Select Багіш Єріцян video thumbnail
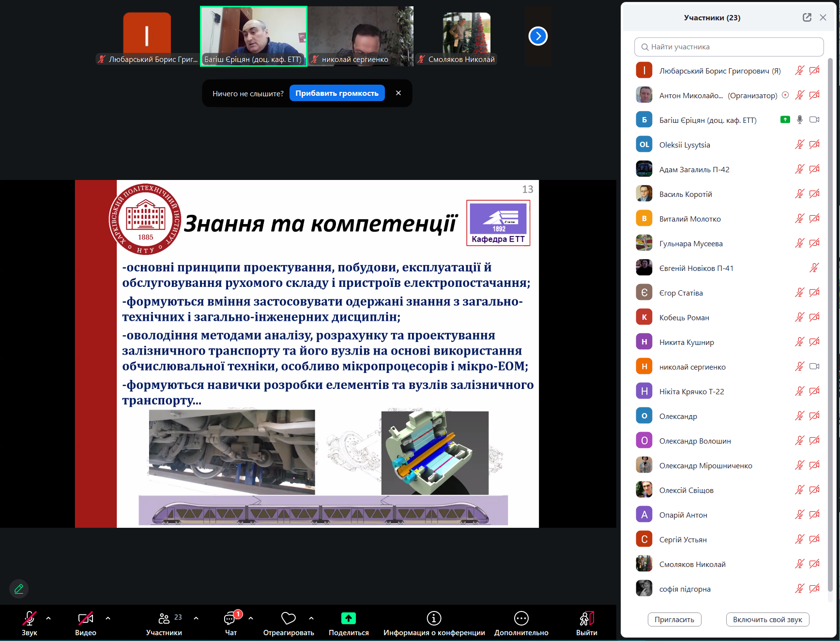 click(254, 36)
